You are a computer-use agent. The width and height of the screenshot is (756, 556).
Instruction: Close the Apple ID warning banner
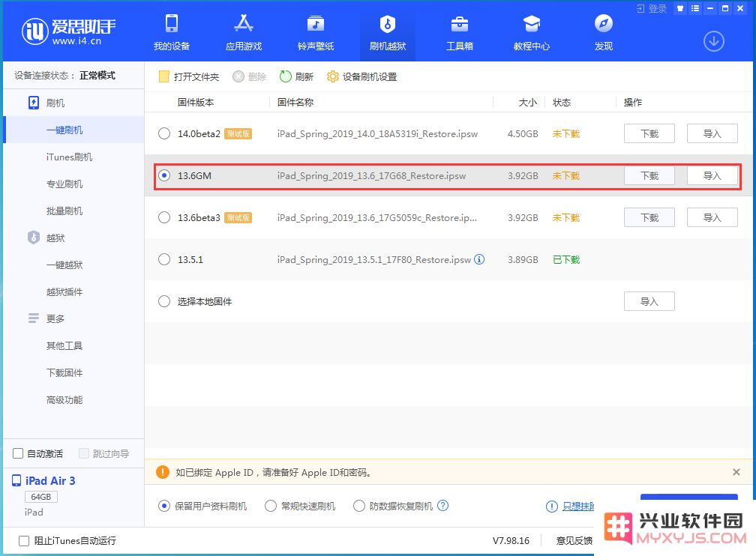coord(736,472)
